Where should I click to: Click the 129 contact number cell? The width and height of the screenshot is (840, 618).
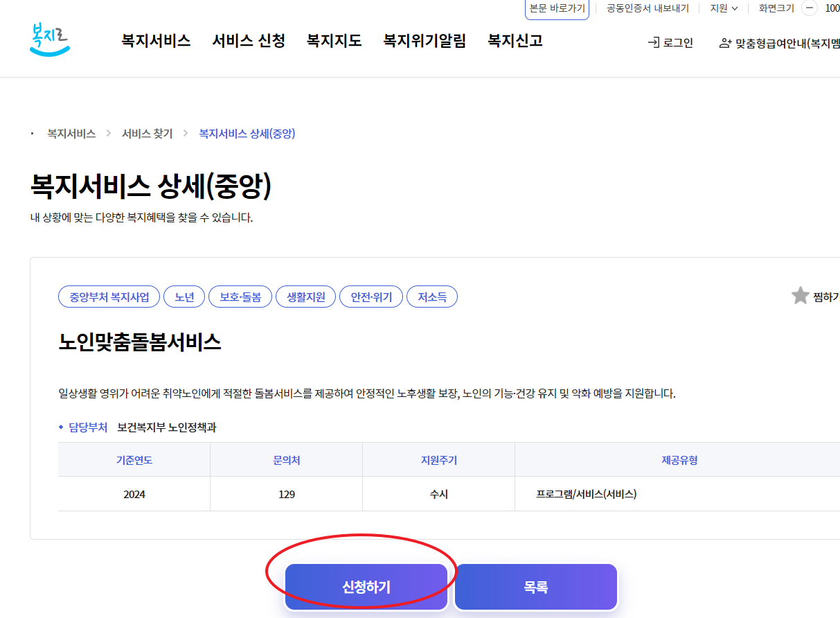click(x=287, y=494)
